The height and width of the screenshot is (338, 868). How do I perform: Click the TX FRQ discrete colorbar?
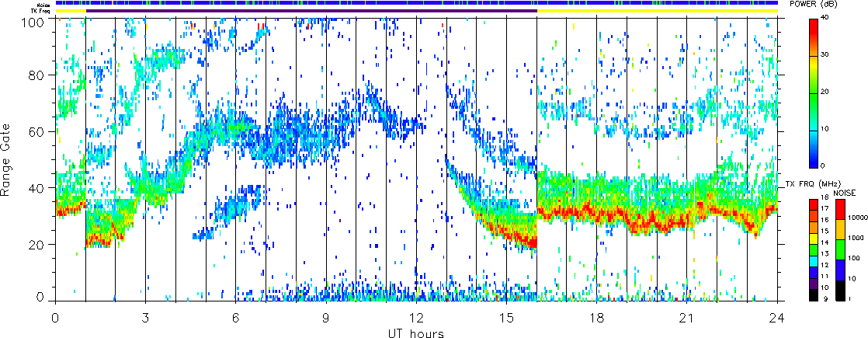pyautogui.click(x=813, y=249)
